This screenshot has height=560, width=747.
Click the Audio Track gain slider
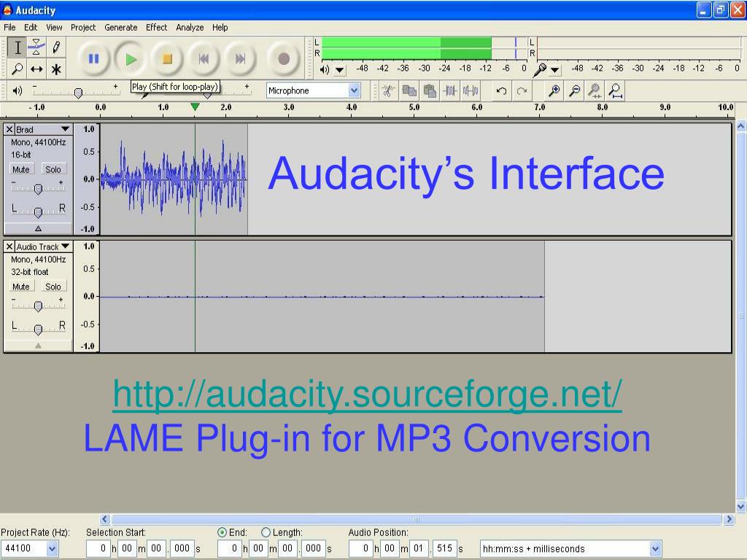(x=38, y=306)
